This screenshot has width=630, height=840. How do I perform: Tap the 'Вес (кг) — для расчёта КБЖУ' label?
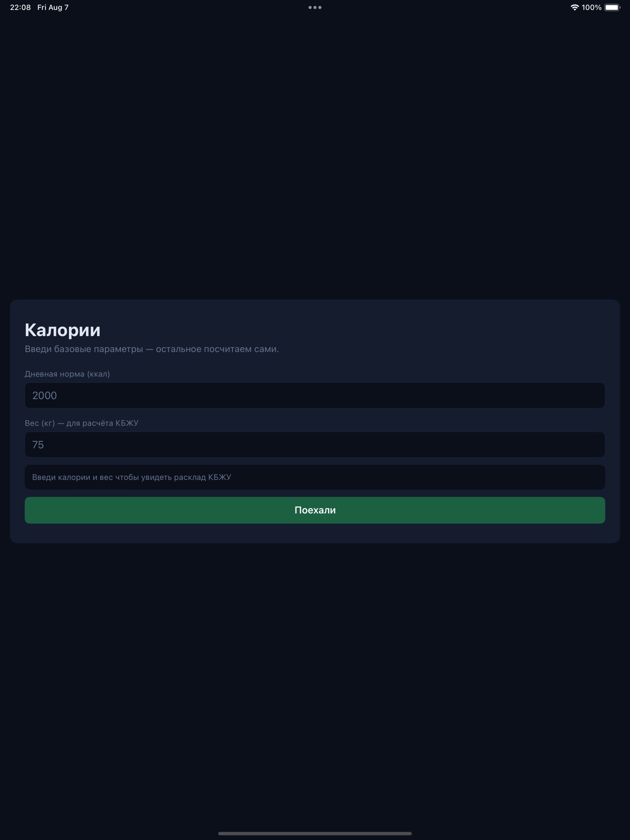[x=82, y=423]
